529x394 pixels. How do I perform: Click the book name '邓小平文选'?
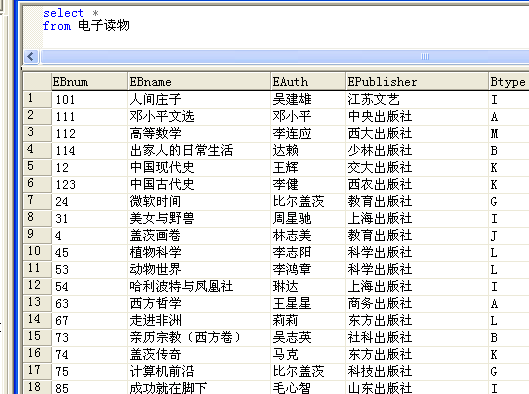(199, 116)
